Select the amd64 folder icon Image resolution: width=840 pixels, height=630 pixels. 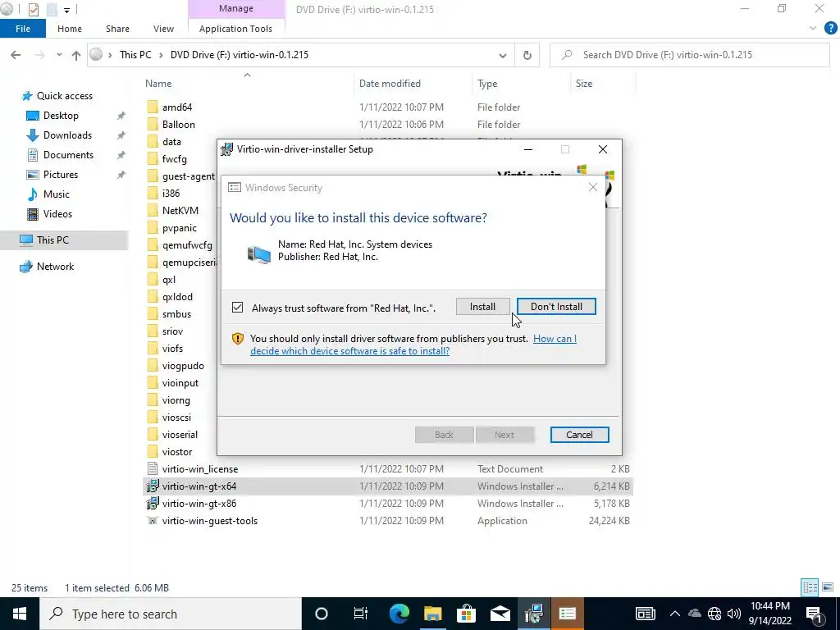point(153,107)
